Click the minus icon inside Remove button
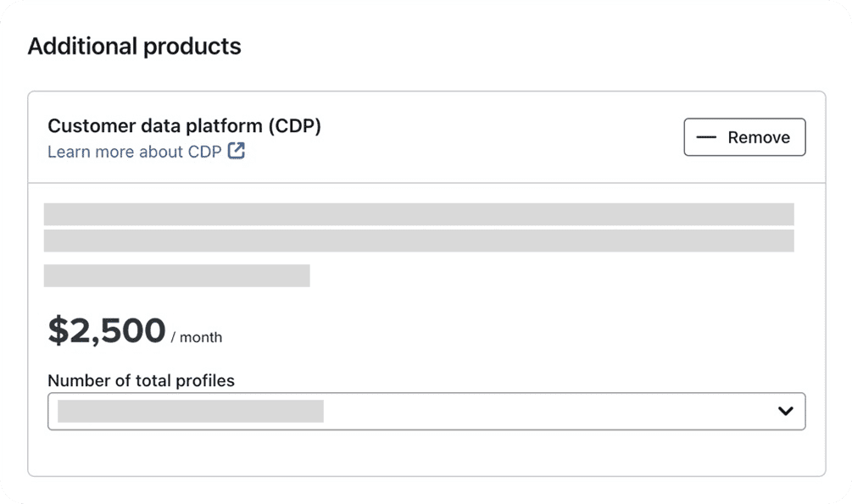Screen dimensions: 852x504 click(x=708, y=136)
